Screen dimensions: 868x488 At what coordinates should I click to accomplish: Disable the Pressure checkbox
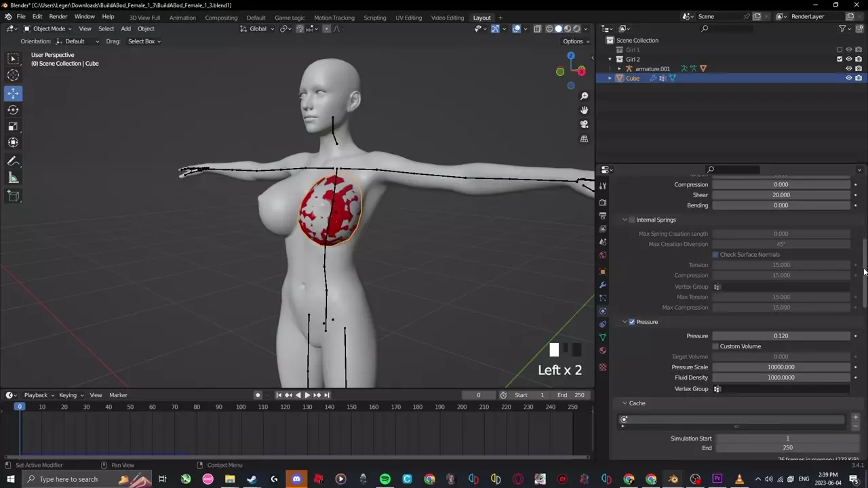(632, 322)
